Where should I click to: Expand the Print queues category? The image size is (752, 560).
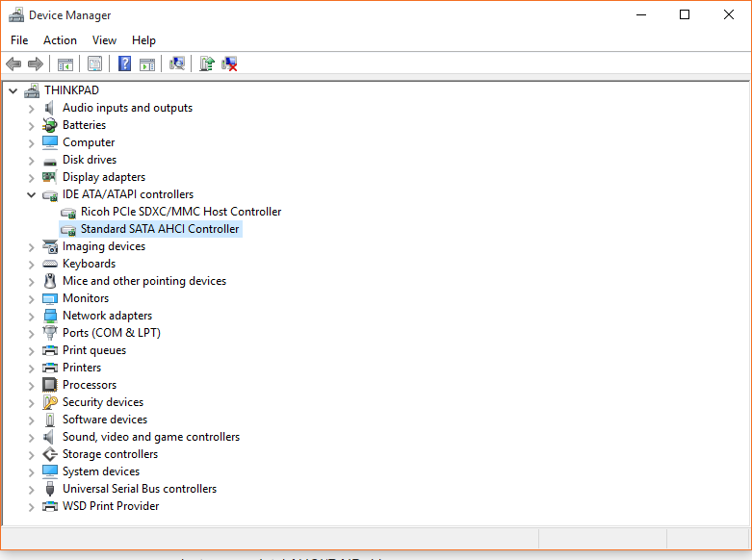pyautogui.click(x=31, y=350)
